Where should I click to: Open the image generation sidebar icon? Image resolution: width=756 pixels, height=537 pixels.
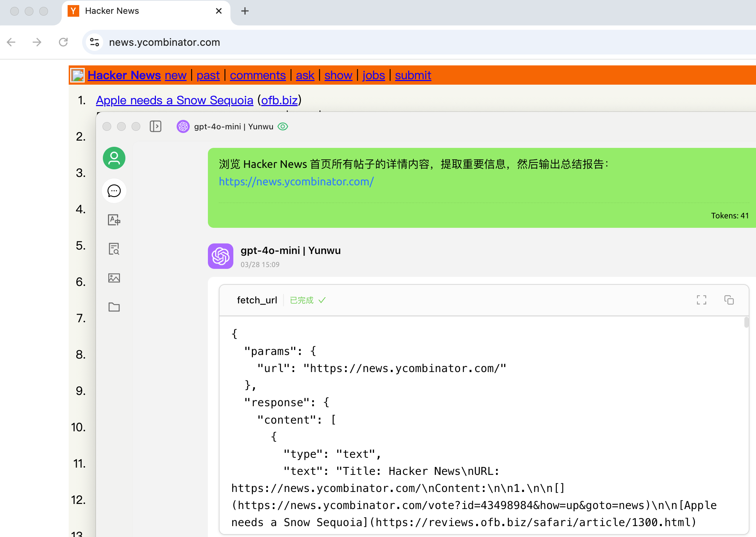[114, 278]
